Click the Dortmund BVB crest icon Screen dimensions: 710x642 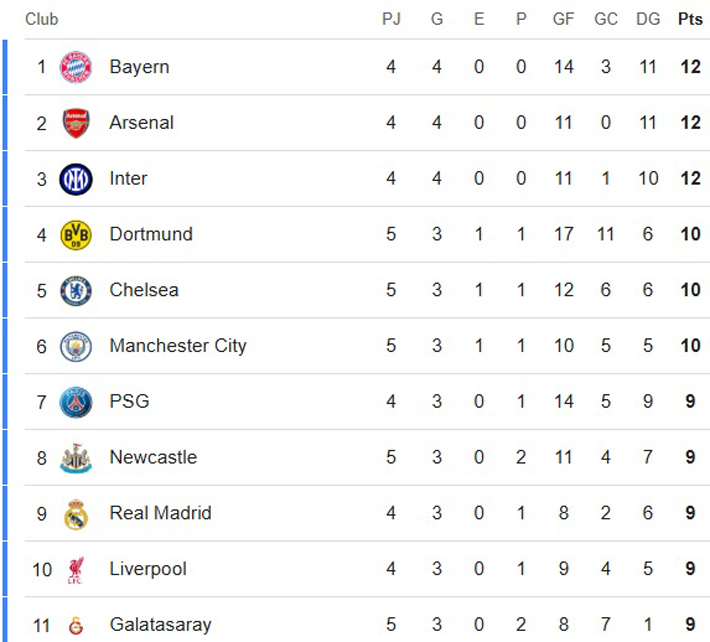point(75,235)
